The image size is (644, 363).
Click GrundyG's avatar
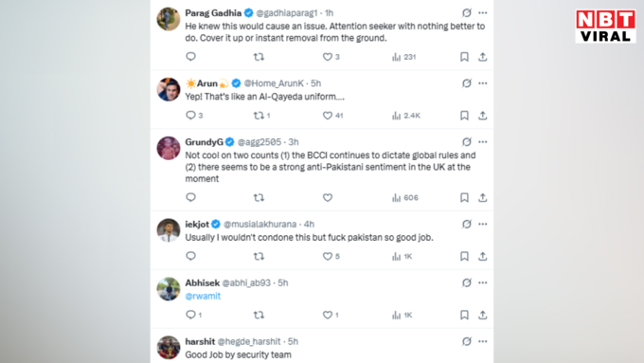tap(169, 148)
